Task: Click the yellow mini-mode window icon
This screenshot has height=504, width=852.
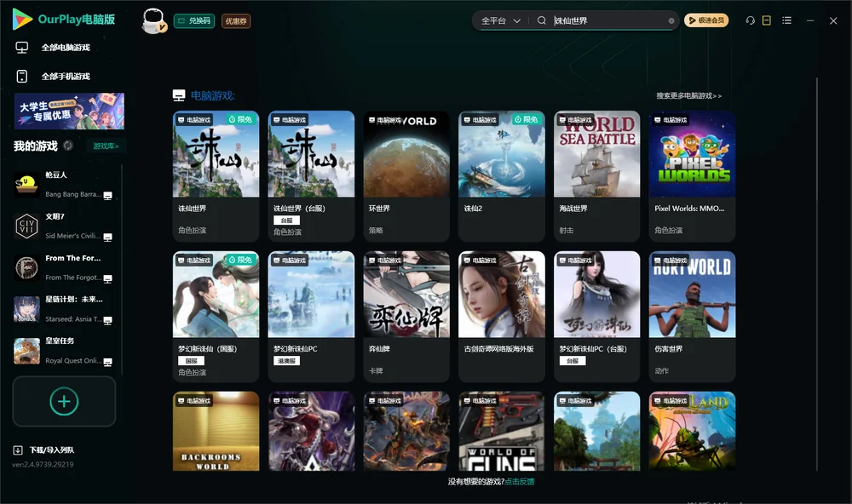Action: click(767, 20)
